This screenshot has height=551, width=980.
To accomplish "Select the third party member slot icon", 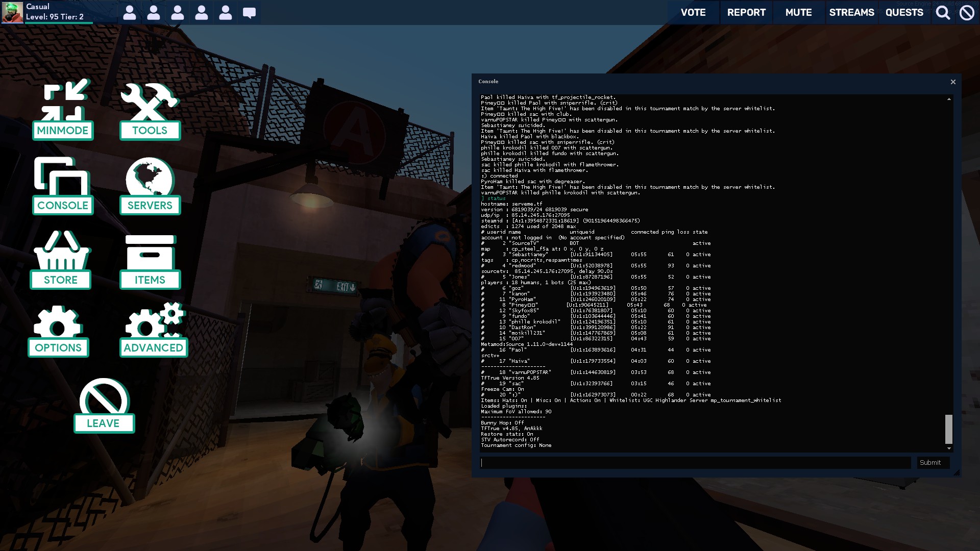I will pyautogui.click(x=178, y=13).
